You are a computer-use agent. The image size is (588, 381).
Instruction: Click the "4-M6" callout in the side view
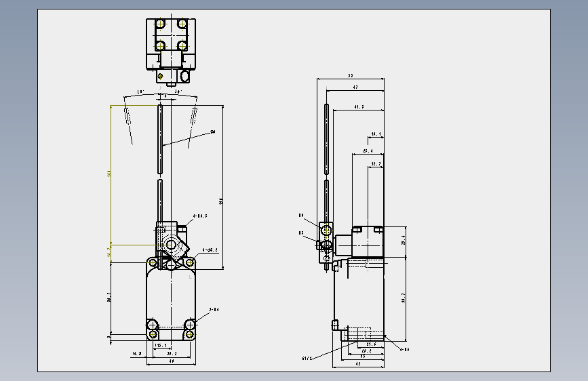[404, 350]
